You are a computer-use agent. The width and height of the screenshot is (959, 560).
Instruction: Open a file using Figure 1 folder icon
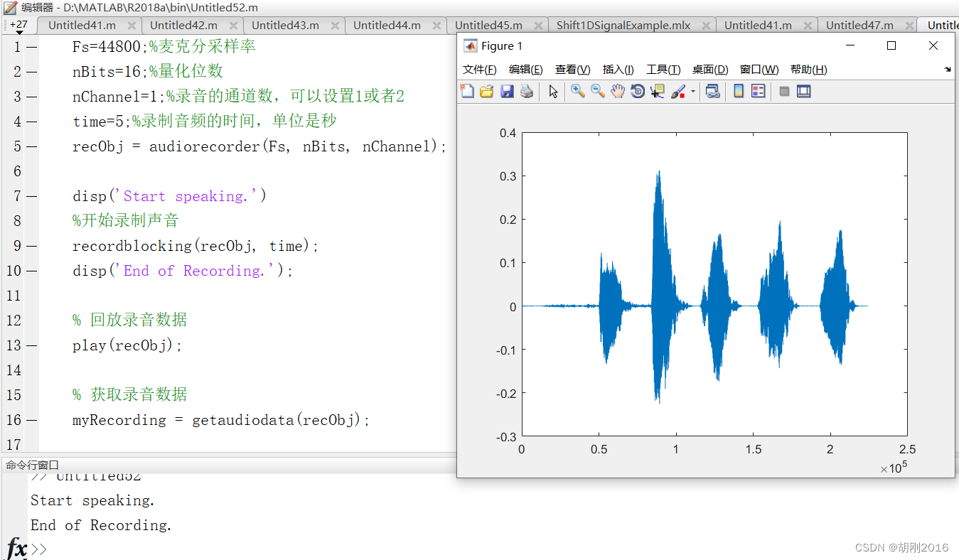tap(486, 91)
